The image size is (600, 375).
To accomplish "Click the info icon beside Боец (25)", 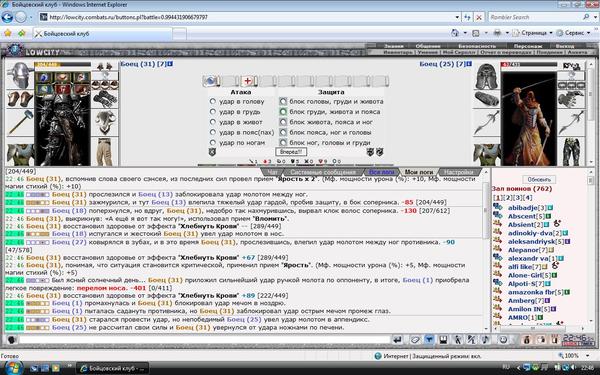I will pyautogui.click(x=469, y=64).
